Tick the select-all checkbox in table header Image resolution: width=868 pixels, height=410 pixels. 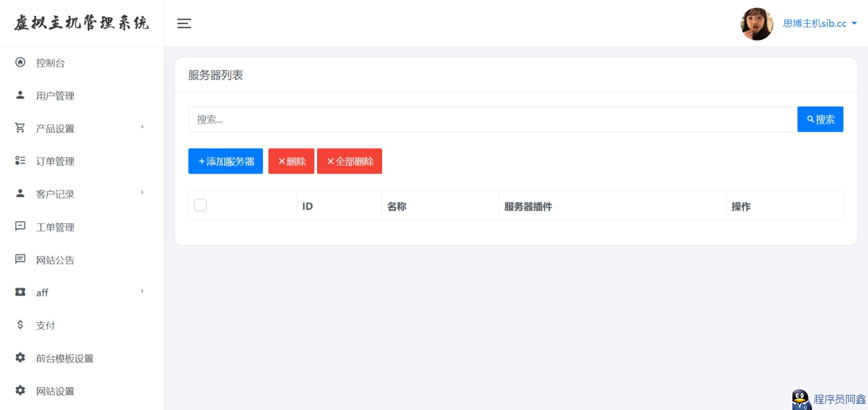pos(200,205)
